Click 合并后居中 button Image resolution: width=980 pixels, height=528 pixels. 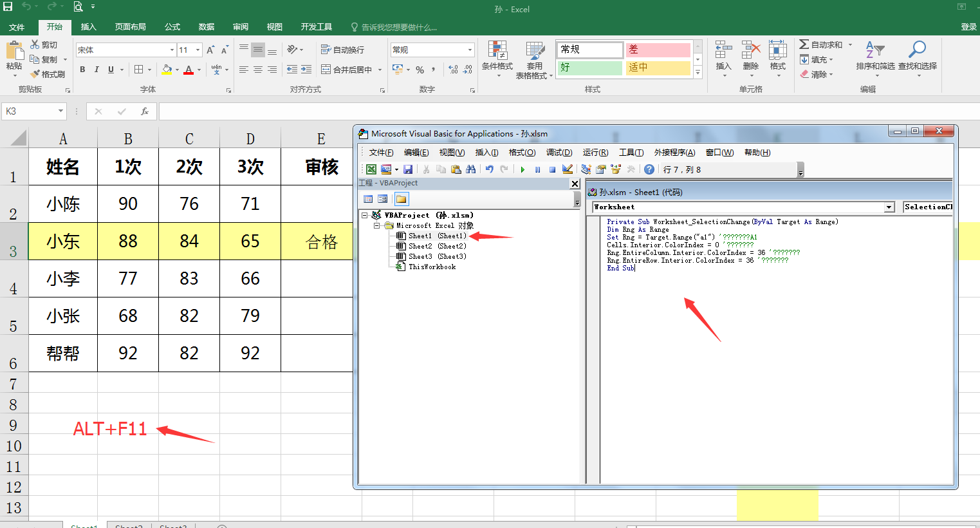347,70
